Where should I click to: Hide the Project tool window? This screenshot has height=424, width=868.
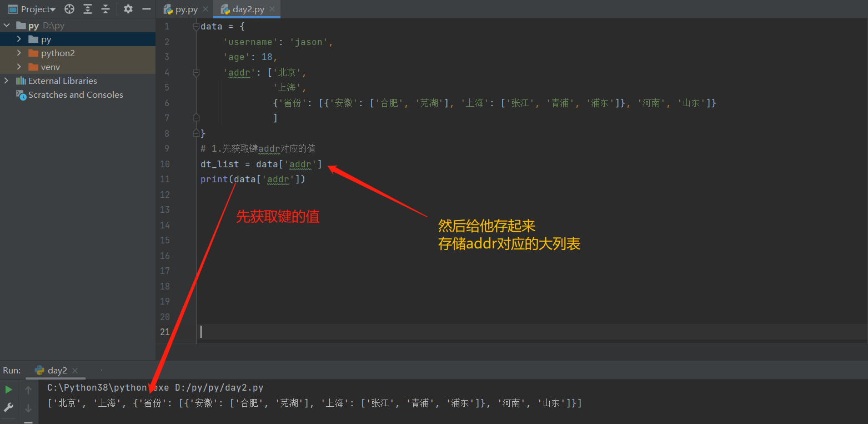(147, 9)
